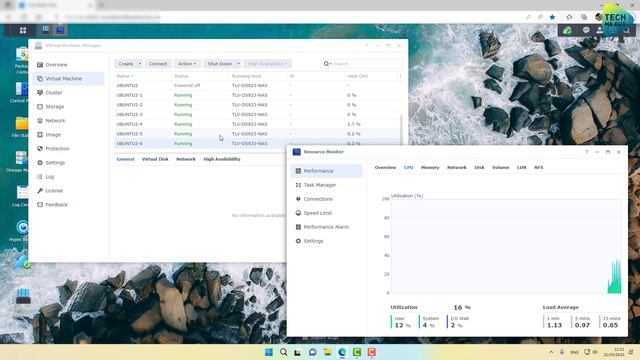Click the Status column header

click(181, 76)
